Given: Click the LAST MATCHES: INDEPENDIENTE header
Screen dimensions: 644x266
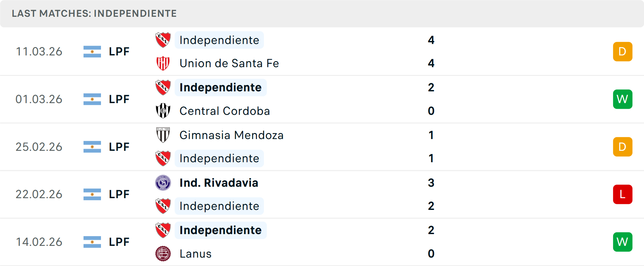Looking at the screenshot, I should [x=94, y=14].
